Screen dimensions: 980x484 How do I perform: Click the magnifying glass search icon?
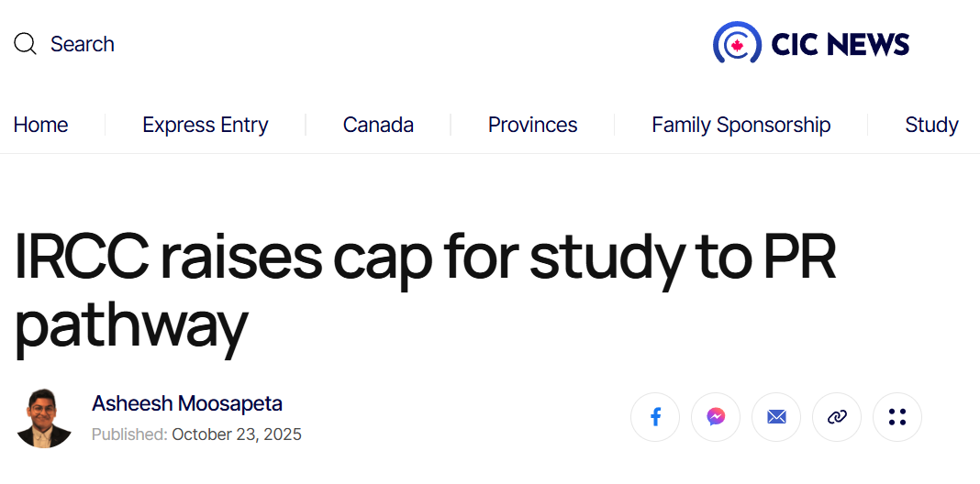[25, 44]
